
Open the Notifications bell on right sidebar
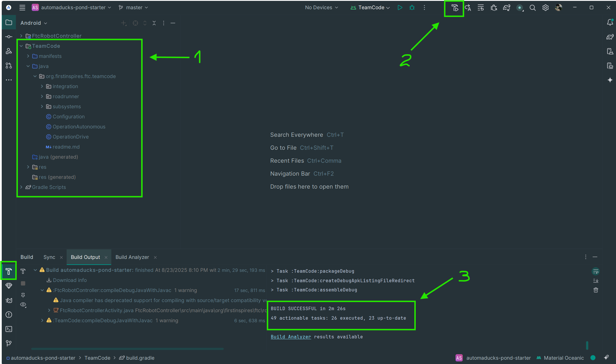[610, 22]
